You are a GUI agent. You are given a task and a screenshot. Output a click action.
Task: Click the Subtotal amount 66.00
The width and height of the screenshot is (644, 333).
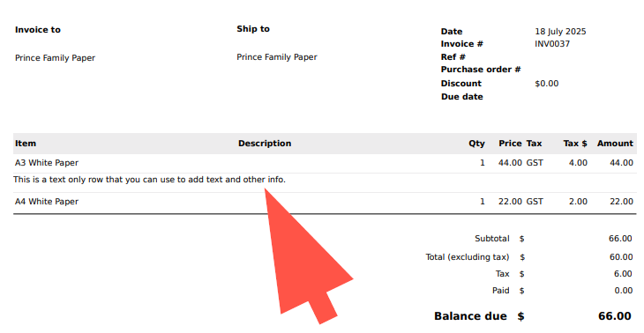click(620, 239)
